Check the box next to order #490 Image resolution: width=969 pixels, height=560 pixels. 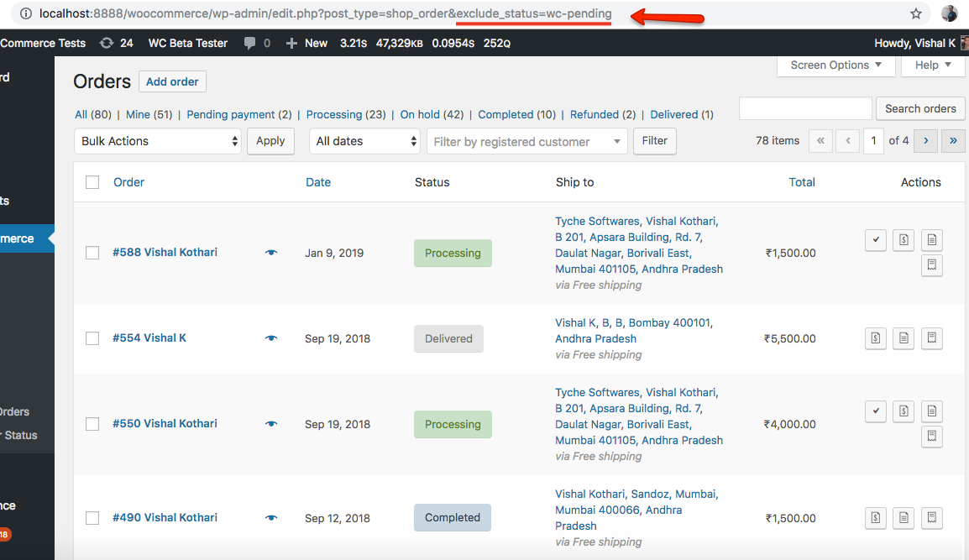pos(92,518)
